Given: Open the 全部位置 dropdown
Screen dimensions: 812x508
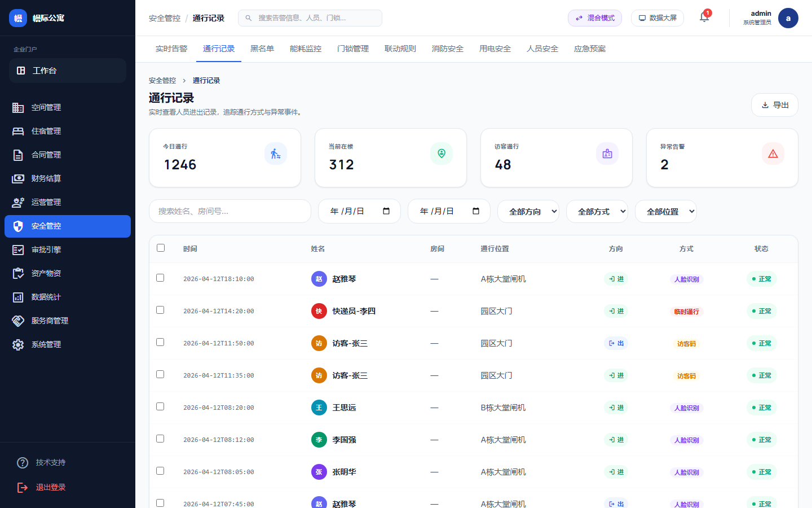Looking at the screenshot, I should [665, 211].
